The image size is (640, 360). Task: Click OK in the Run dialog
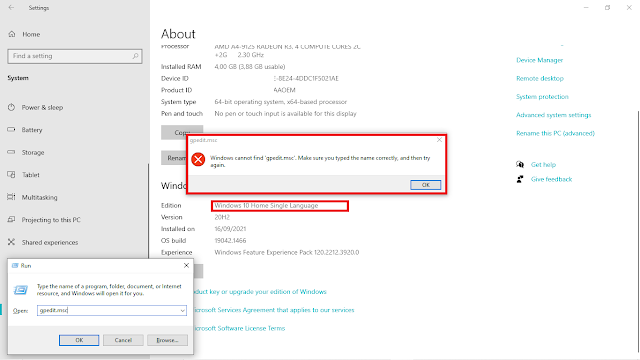pos(79,340)
